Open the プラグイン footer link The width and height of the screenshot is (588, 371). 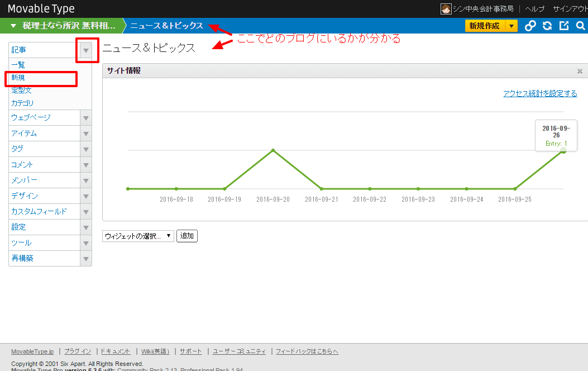pos(78,351)
